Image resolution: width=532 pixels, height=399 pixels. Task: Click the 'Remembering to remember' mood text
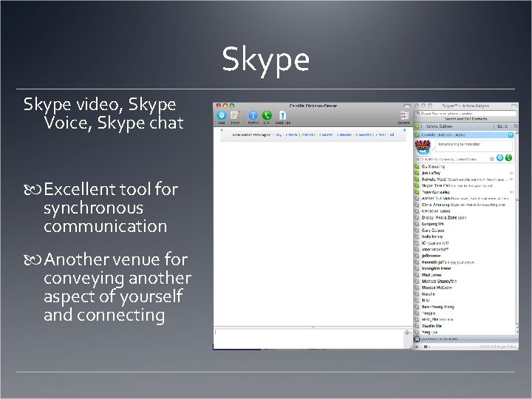coord(459,144)
